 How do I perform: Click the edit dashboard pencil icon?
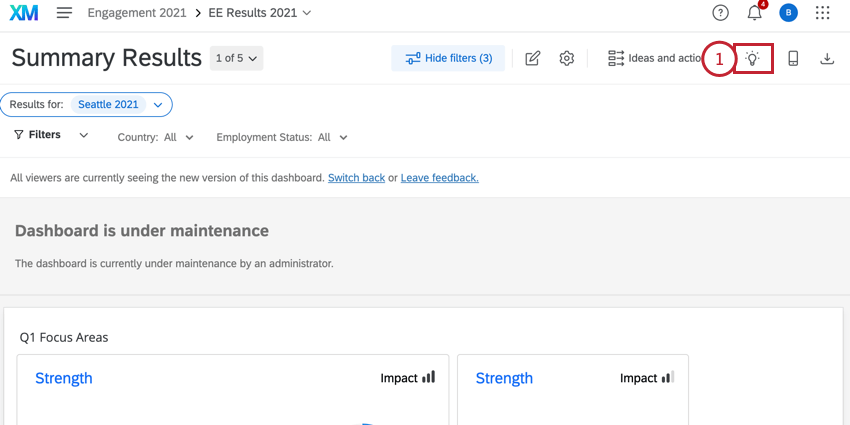click(533, 58)
